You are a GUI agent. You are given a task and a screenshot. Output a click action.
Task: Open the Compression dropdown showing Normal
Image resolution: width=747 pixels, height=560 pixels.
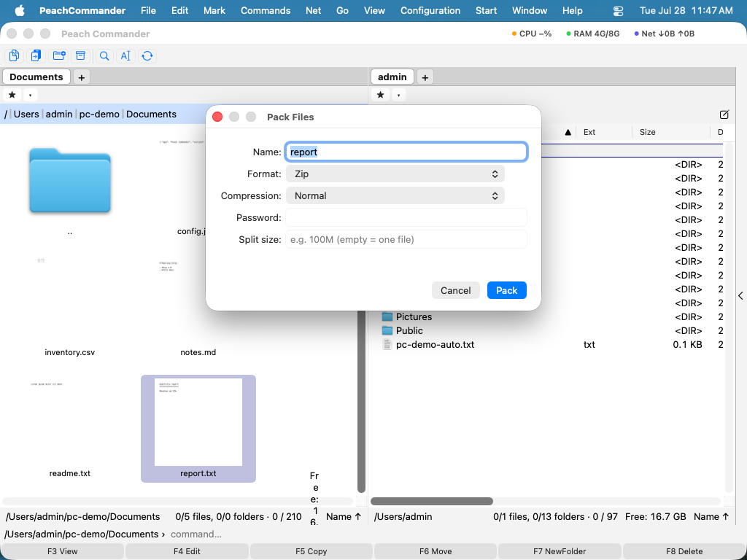click(x=395, y=195)
